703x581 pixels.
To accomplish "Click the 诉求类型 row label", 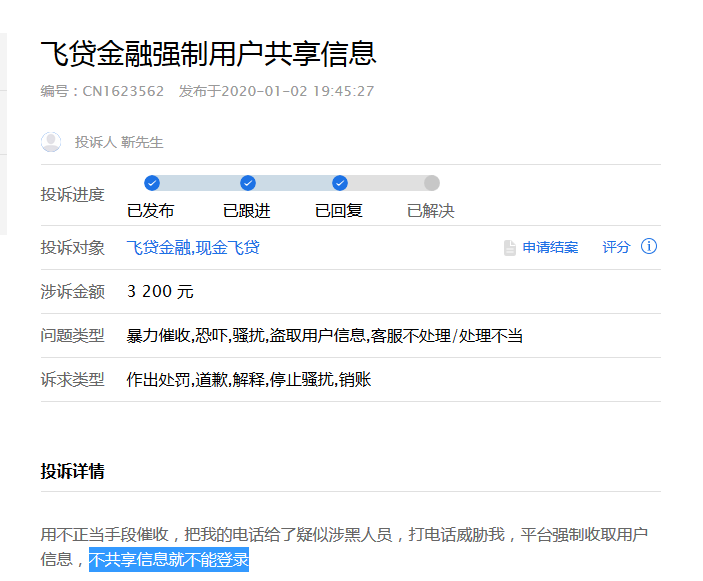I will 73,380.
